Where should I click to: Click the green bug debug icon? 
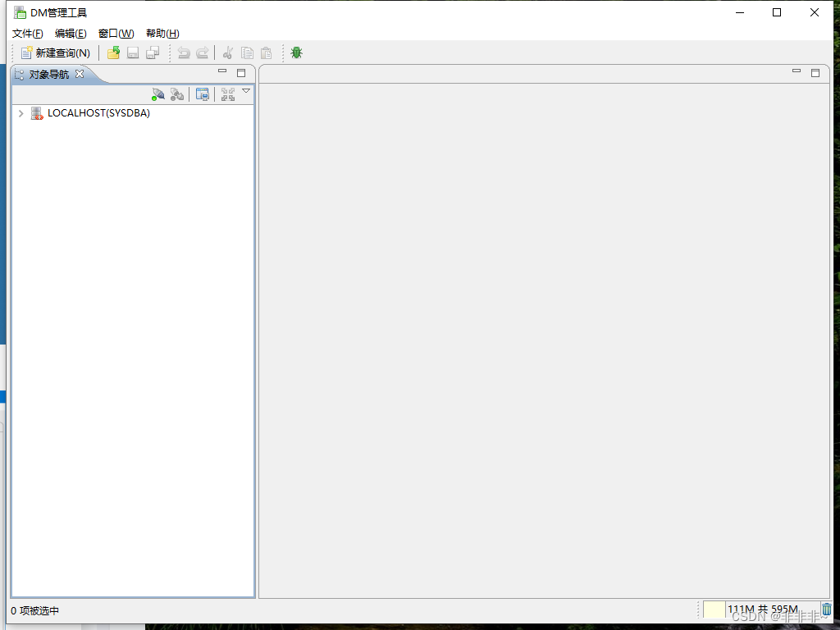tap(296, 52)
